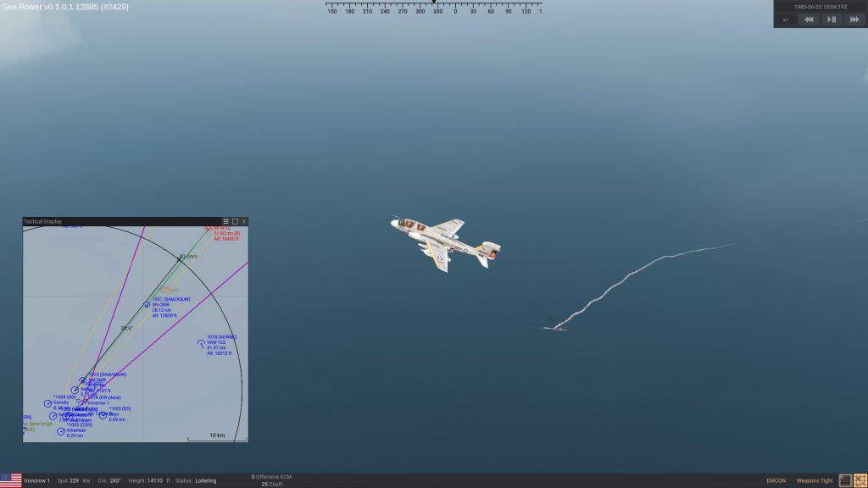
Task: Toggle the EMCON setting
Action: 776,480
